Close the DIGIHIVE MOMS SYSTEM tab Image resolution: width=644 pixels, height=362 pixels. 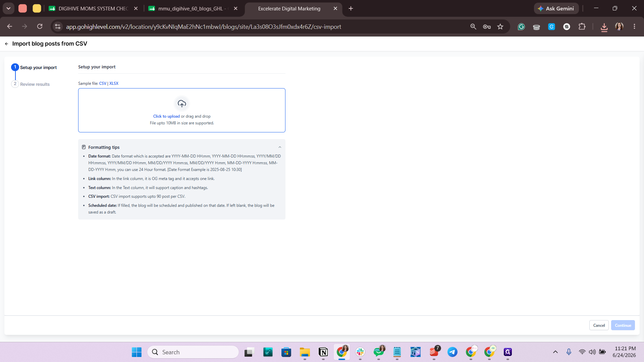[136, 9]
